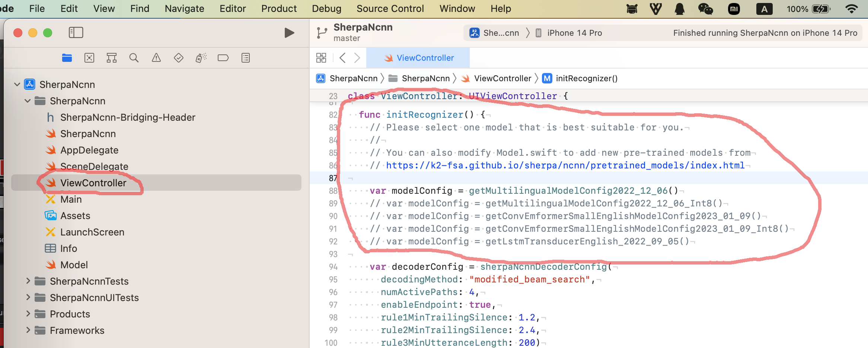This screenshot has height=348, width=868.
Task: Click line number 94 in the gutter
Action: tap(333, 267)
